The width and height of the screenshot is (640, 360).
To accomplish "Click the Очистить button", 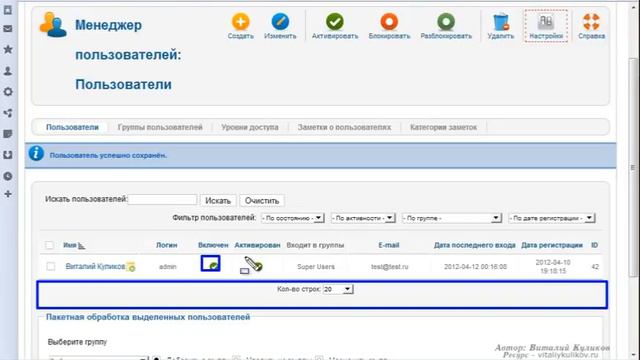I will [x=262, y=201].
